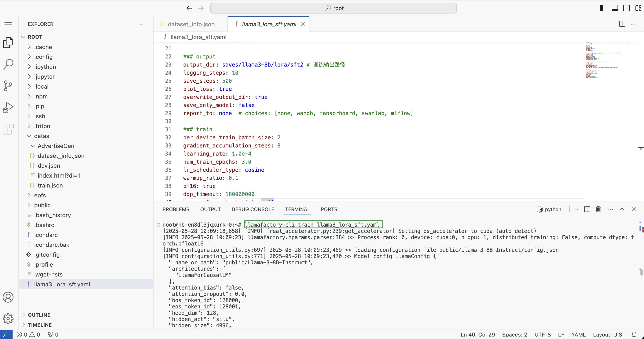The image size is (644, 339).
Task: Open forwarded ports status item
Action: (53, 335)
